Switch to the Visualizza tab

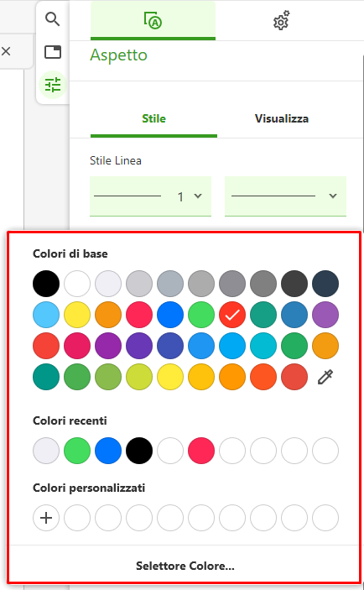pos(282,119)
